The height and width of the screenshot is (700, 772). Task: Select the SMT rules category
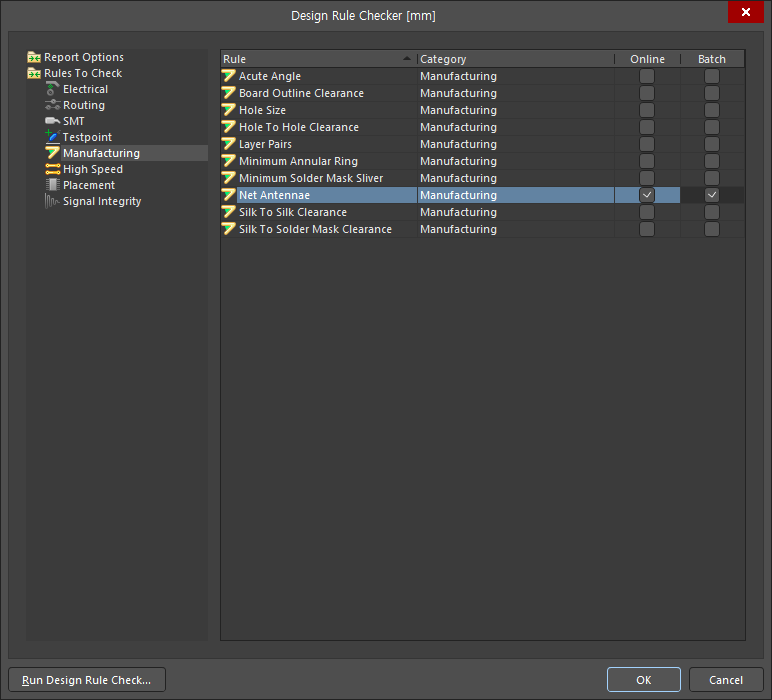click(x=73, y=121)
